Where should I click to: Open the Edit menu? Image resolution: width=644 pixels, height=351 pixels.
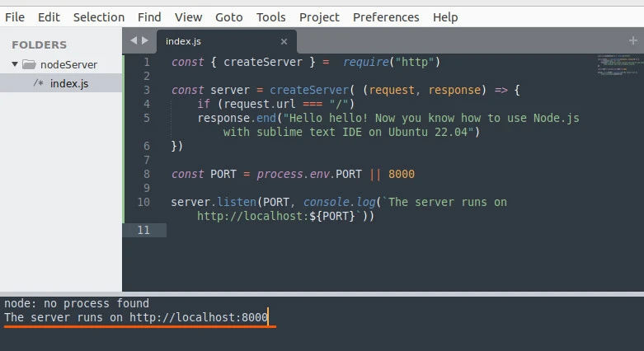49,16
